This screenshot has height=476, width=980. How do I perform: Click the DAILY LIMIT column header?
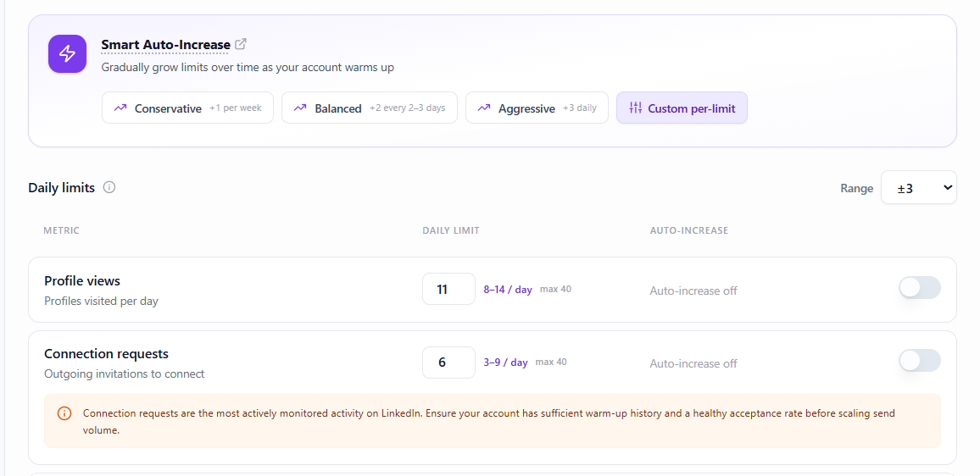click(451, 230)
